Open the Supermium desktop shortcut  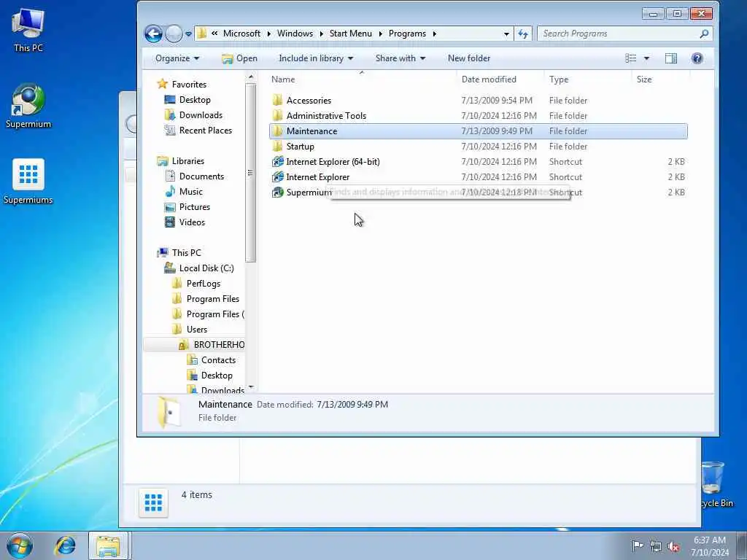pyautogui.click(x=28, y=106)
